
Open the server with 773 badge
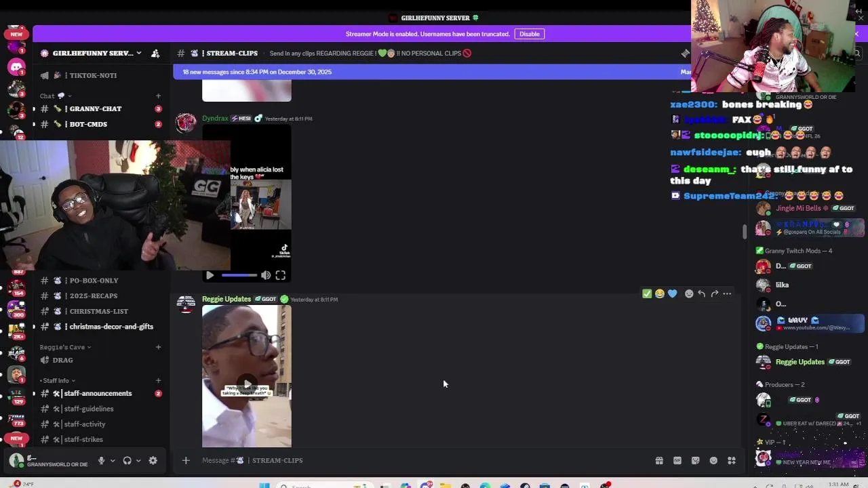(x=16, y=418)
